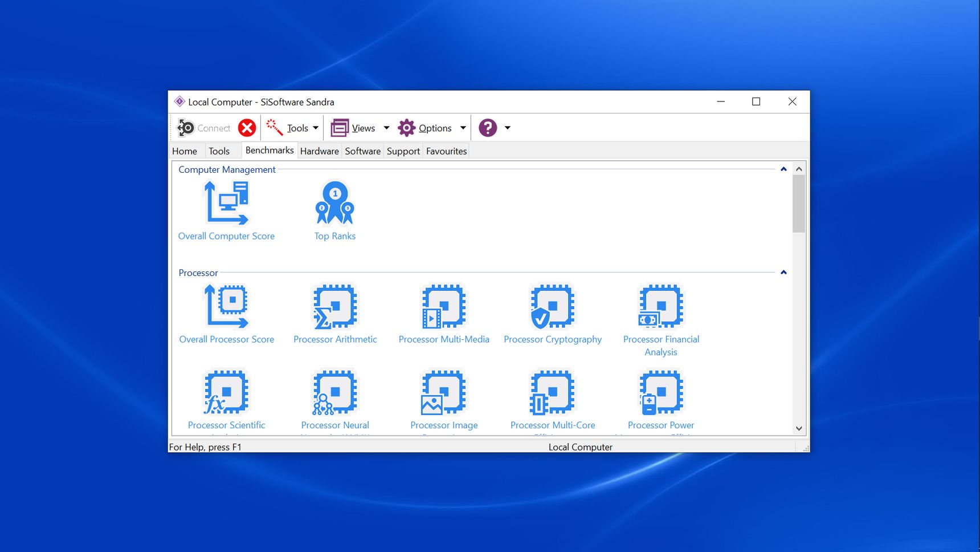
Task: Click the Connect toolbar button
Action: pyautogui.click(x=204, y=128)
